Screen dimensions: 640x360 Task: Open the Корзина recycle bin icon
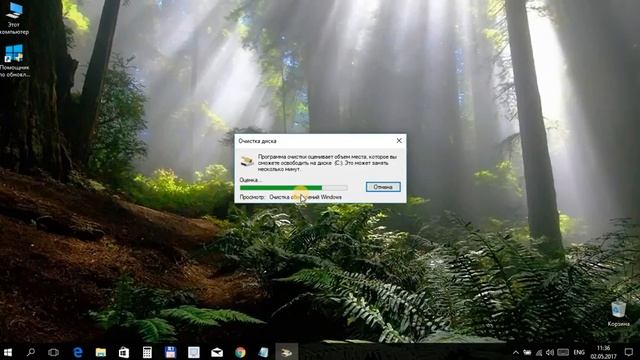[618, 314]
